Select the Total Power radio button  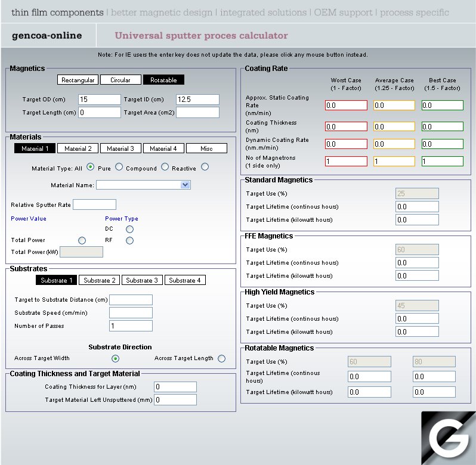tap(82, 240)
